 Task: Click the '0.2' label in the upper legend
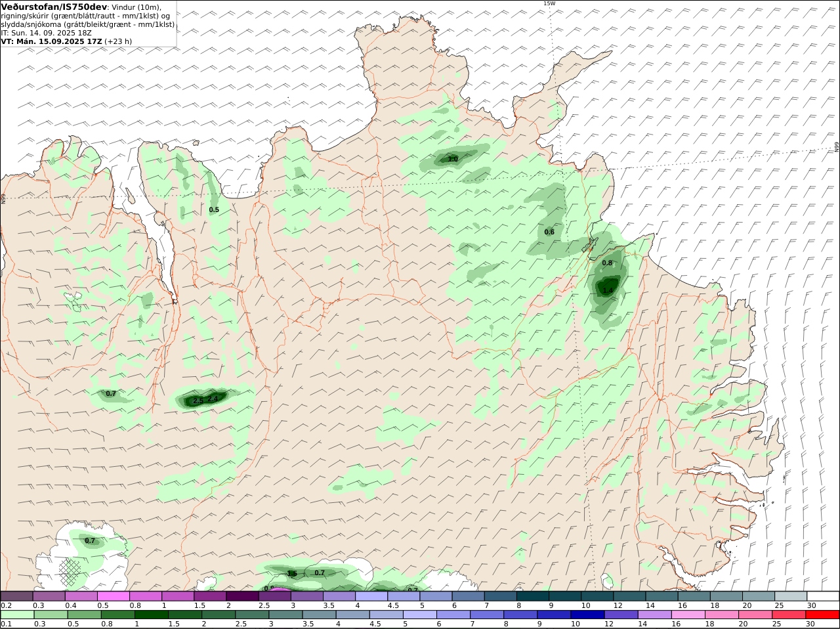(6, 605)
